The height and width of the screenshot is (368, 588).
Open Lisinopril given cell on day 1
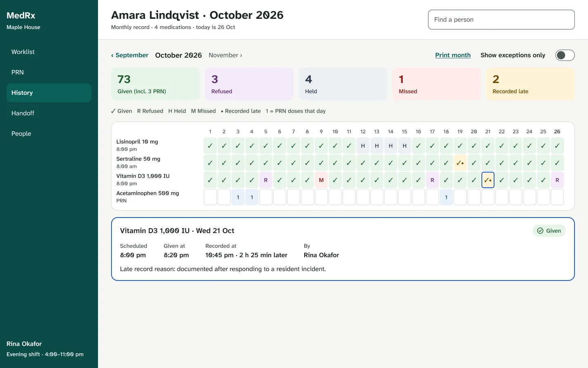(x=210, y=146)
